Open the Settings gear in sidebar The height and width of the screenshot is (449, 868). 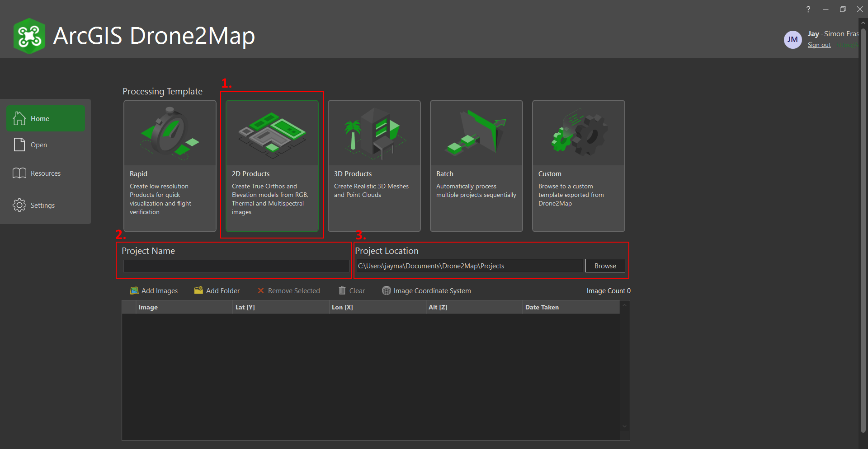click(x=19, y=205)
